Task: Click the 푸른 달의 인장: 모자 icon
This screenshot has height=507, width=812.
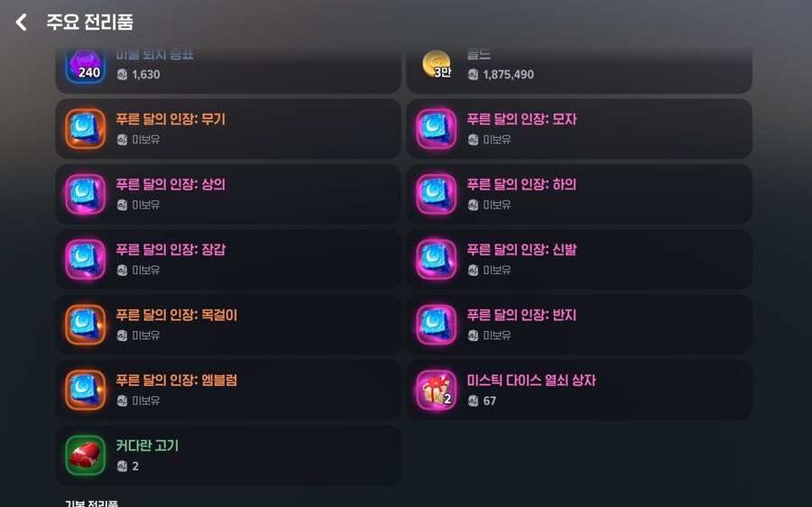Action: [437, 129]
